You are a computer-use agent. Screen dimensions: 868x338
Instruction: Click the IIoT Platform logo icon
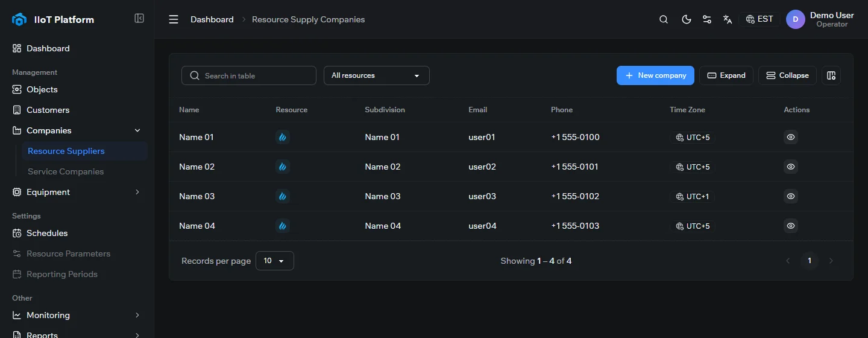19,19
